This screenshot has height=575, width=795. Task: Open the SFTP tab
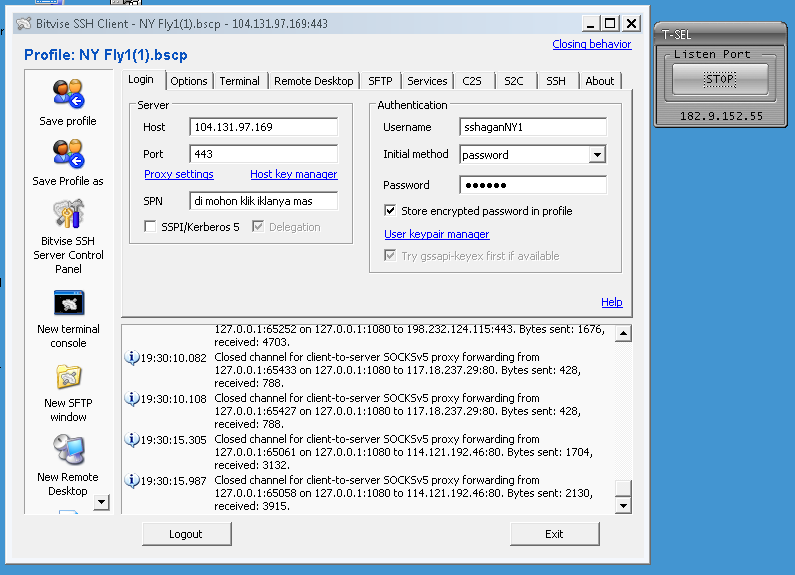[380, 81]
